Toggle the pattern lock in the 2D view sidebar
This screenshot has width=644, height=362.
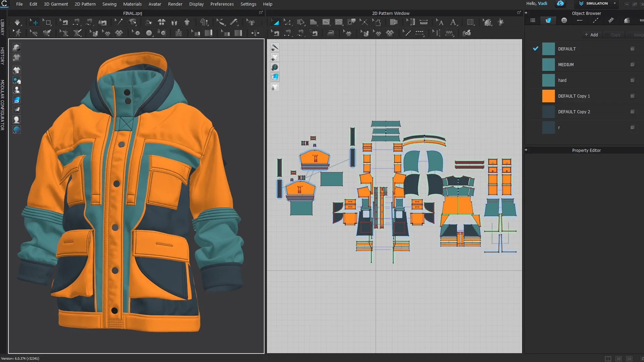tap(274, 87)
